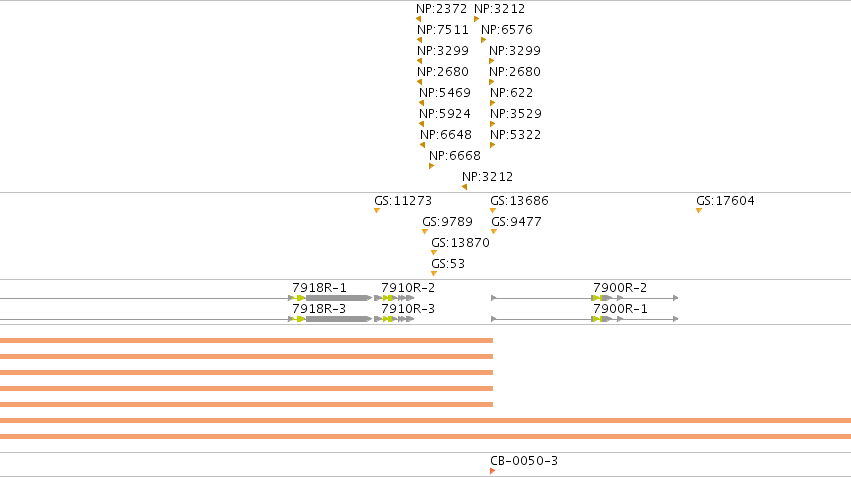This screenshot has height=477, width=851.
Task: Select the 7900R-2 transcript
Action: tap(585, 298)
